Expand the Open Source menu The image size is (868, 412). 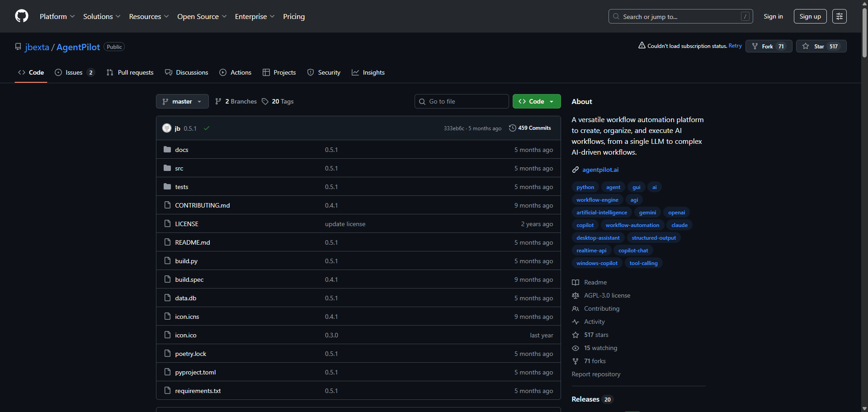[202, 16]
